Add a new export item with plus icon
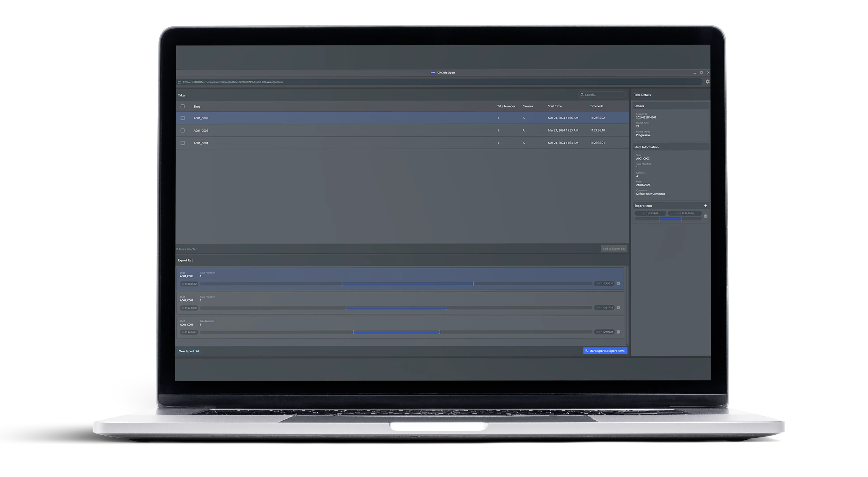868x477 pixels. [x=705, y=206]
